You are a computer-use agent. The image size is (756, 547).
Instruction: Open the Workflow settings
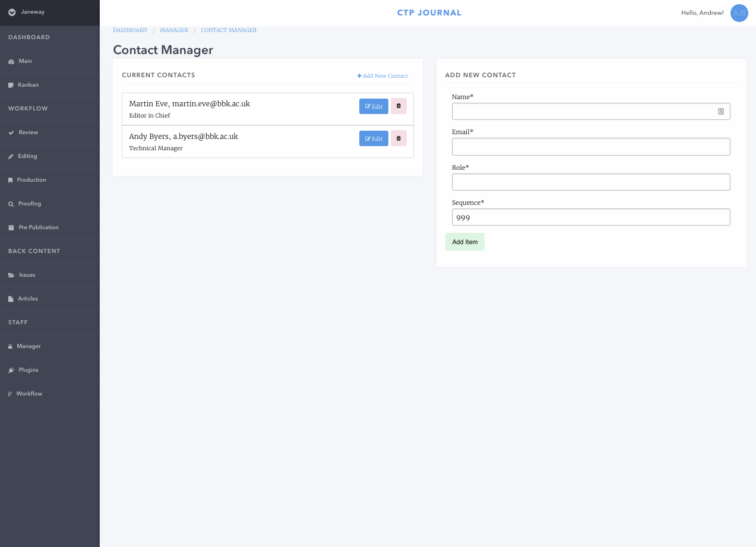(x=29, y=394)
